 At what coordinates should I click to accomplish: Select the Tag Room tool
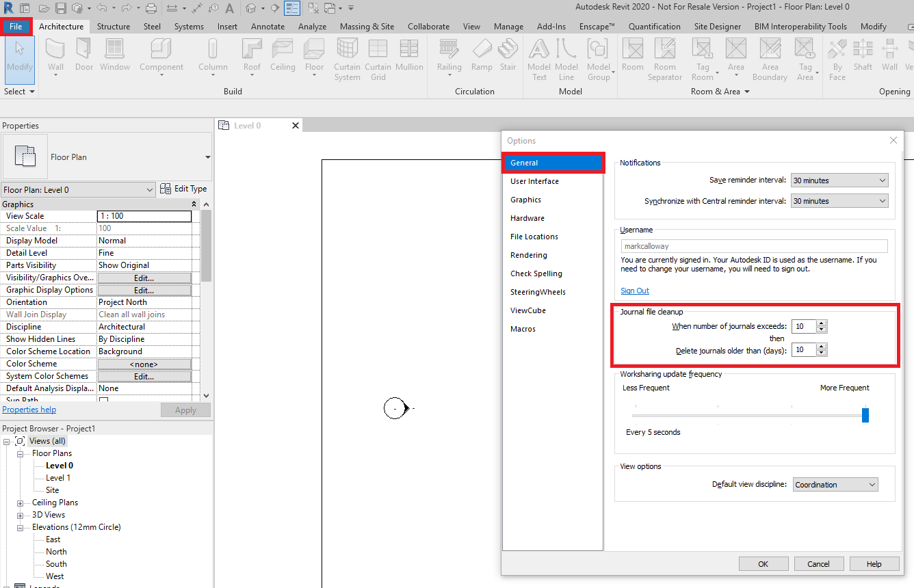tap(703, 59)
